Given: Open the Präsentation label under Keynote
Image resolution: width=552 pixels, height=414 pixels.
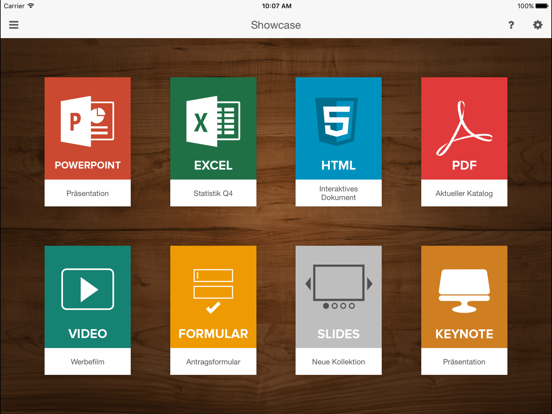Looking at the screenshot, I should pyautogui.click(x=464, y=362).
